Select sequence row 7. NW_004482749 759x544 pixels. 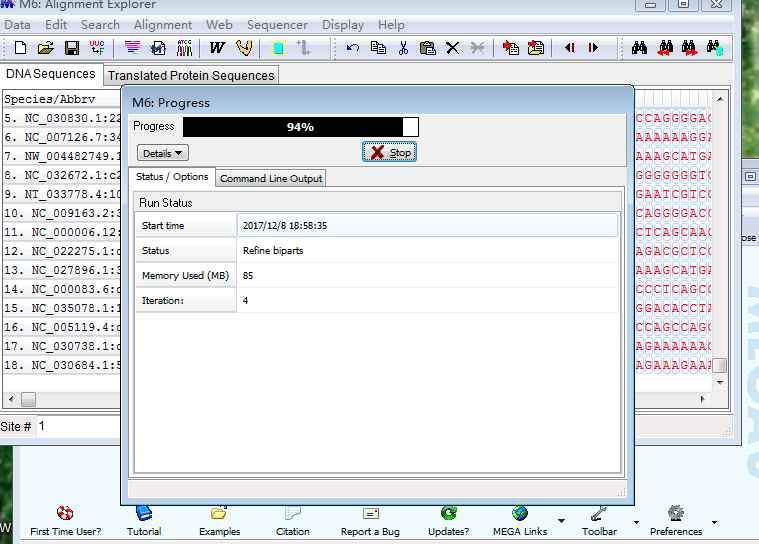61,156
